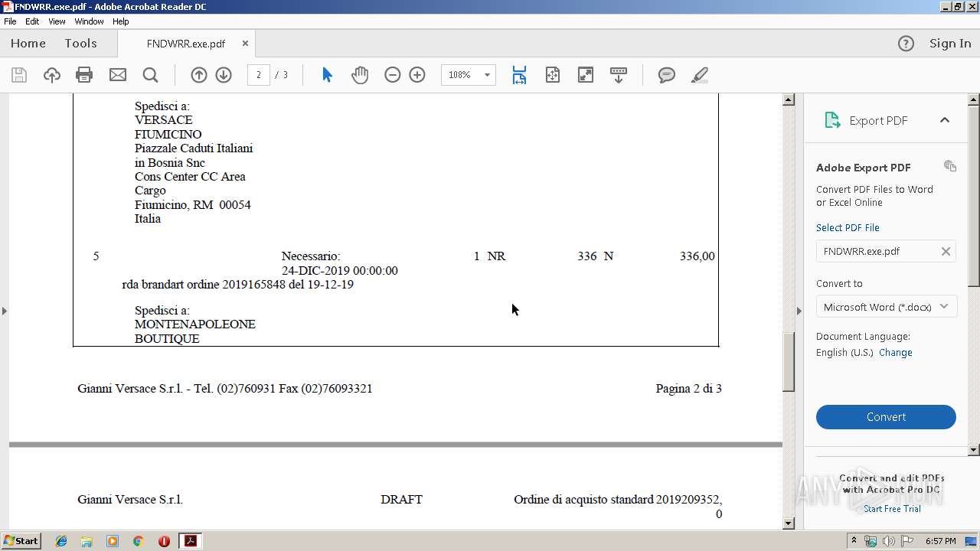The image size is (980, 551).
Task: Click Start Free Trial link
Action: 892,509
